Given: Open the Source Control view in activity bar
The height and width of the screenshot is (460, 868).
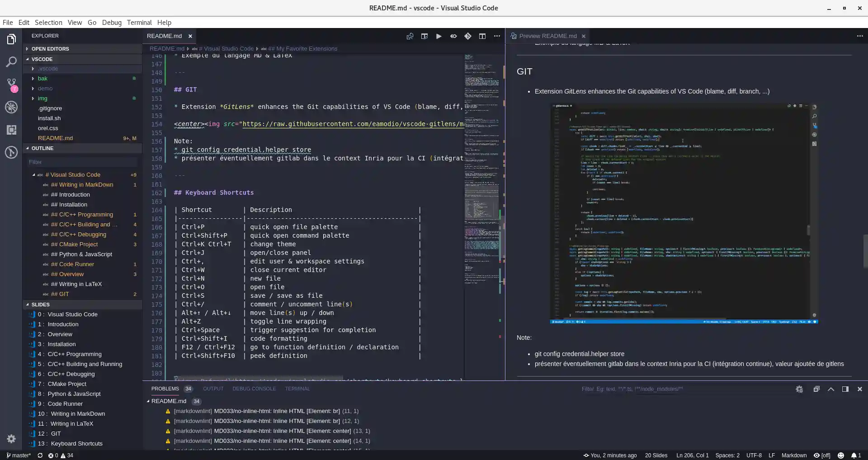Looking at the screenshot, I should pos(11,84).
